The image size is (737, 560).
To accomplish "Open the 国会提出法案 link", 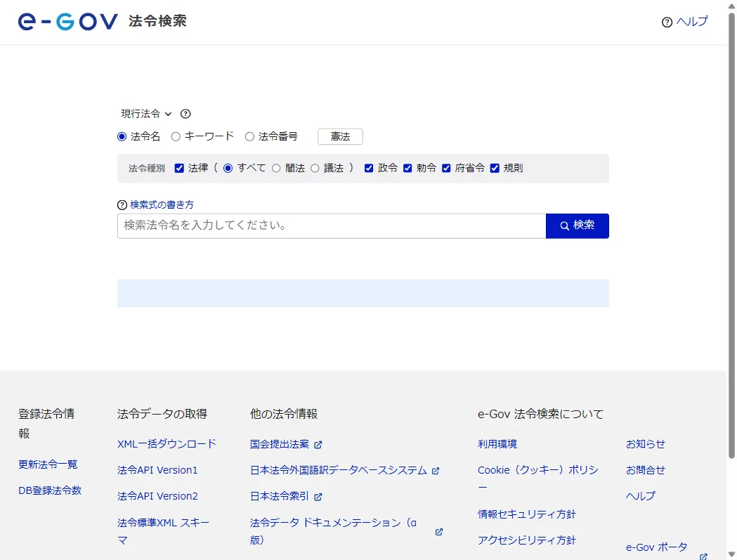I will click(x=279, y=444).
